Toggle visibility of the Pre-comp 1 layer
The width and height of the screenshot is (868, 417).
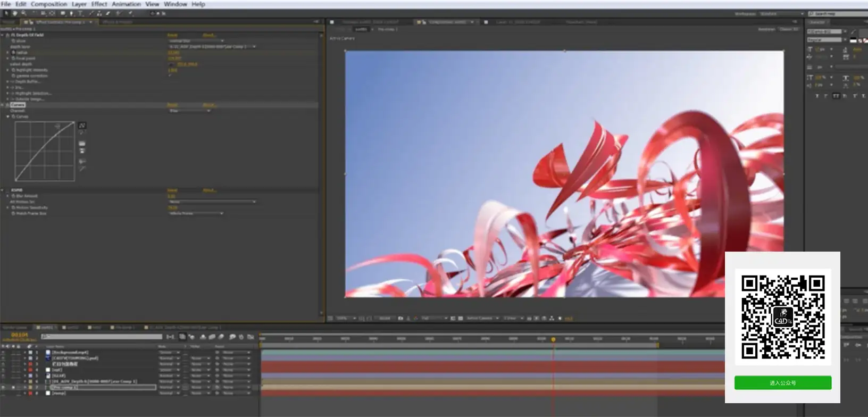3,387
